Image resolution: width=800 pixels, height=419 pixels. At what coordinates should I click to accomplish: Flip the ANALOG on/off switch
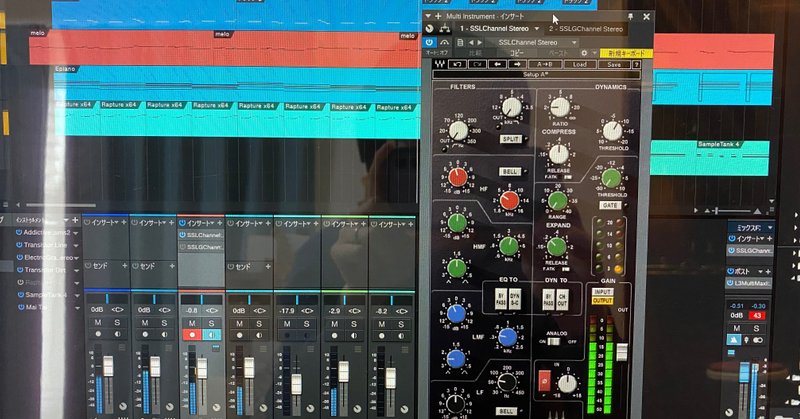[x=554, y=341]
